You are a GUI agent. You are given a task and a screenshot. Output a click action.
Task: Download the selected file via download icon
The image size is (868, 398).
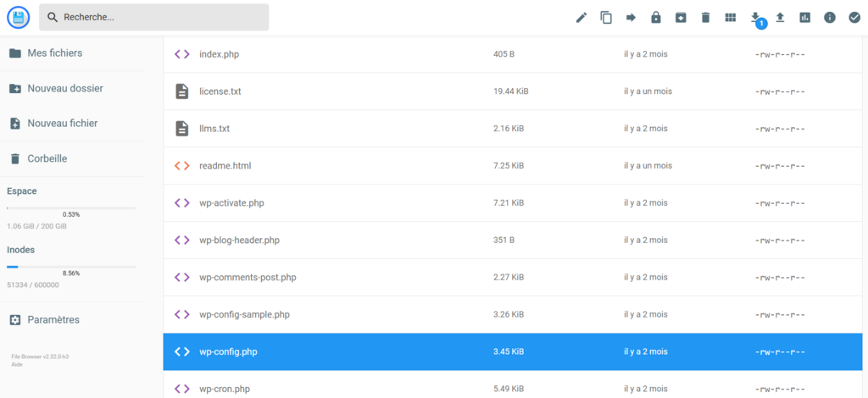(755, 17)
